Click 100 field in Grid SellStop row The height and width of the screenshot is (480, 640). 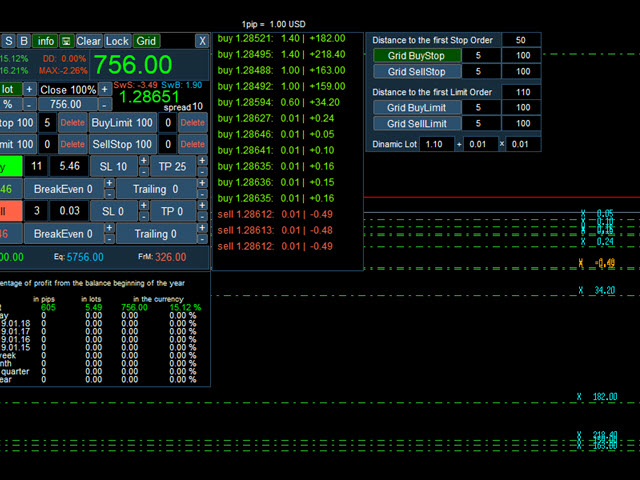[523, 71]
